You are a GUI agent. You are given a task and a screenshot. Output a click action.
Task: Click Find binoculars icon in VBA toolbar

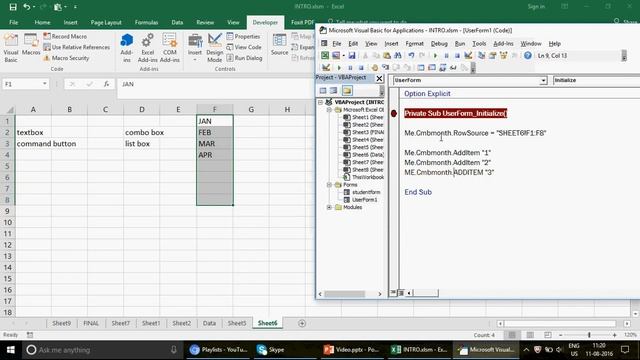398,56
